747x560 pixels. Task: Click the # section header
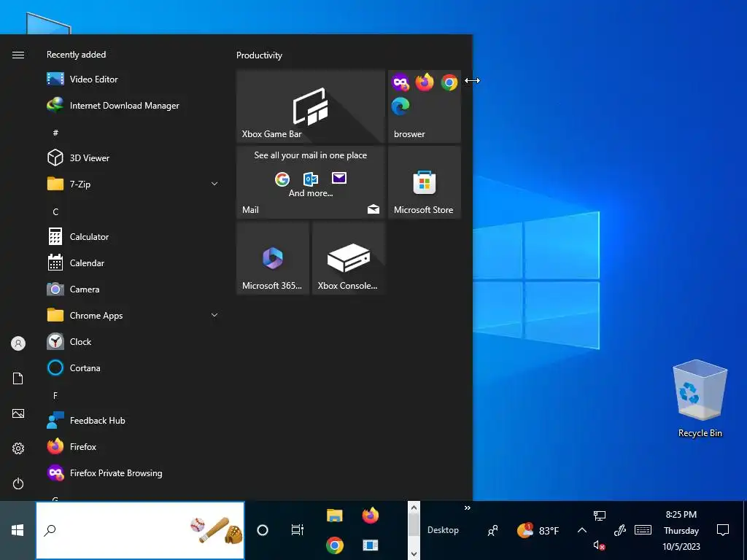[x=55, y=133]
